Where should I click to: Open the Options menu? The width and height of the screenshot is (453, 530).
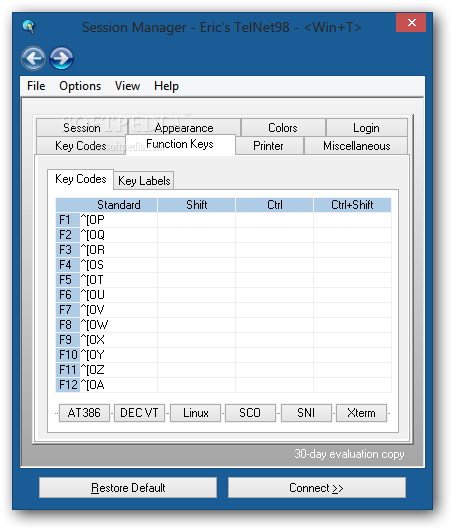pyautogui.click(x=80, y=86)
